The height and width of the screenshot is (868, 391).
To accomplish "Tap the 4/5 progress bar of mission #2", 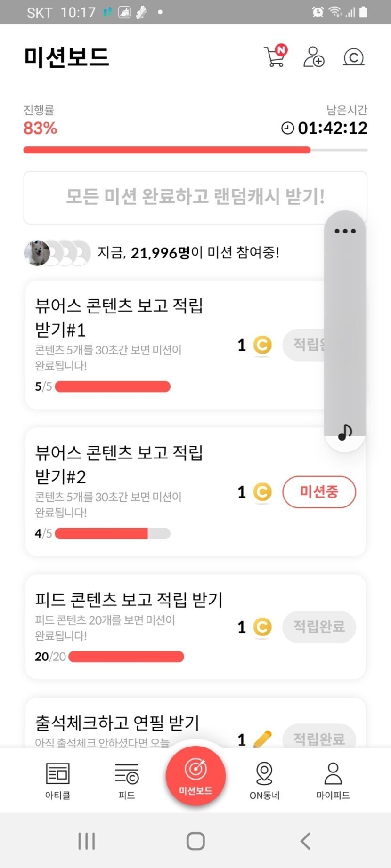I will tap(112, 533).
